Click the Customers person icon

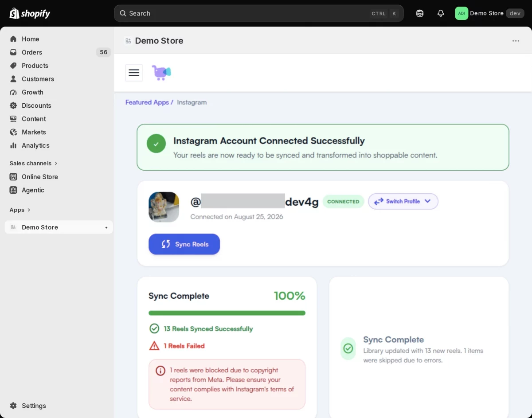13,79
